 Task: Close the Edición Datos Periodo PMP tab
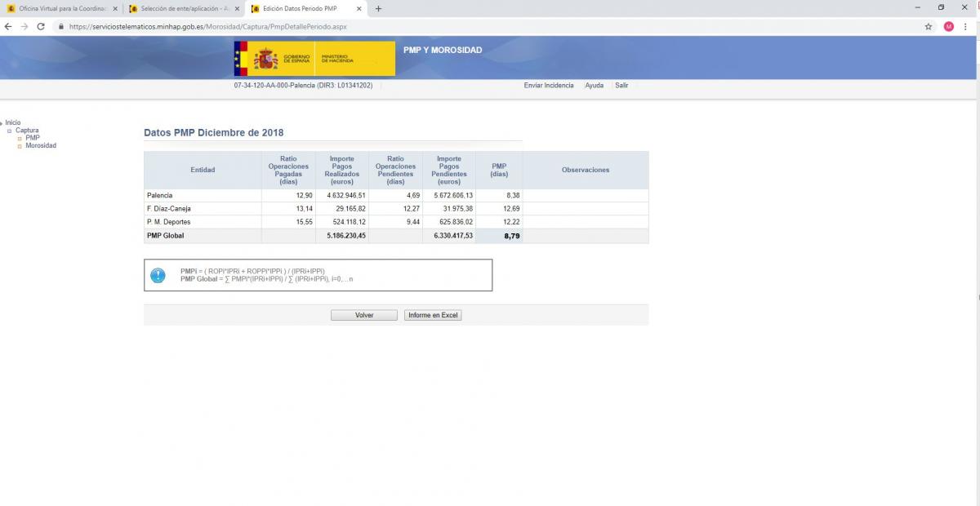(359, 8)
